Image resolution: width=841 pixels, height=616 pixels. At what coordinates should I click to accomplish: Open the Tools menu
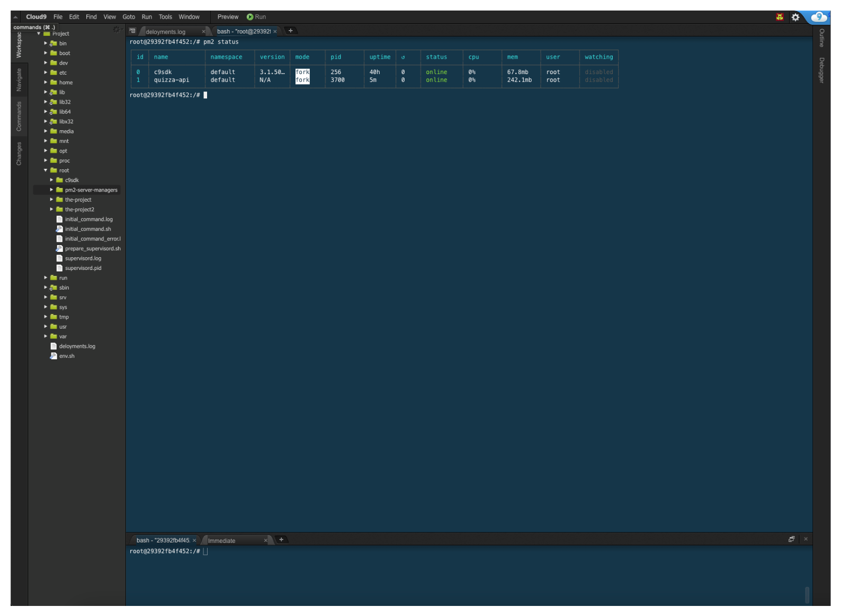pyautogui.click(x=165, y=17)
